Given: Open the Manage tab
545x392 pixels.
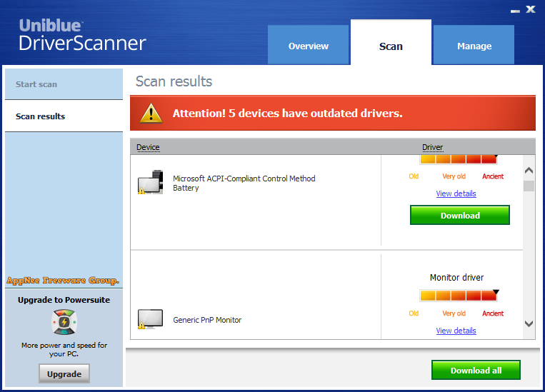Looking at the screenshot, I should tap(474, 45).
